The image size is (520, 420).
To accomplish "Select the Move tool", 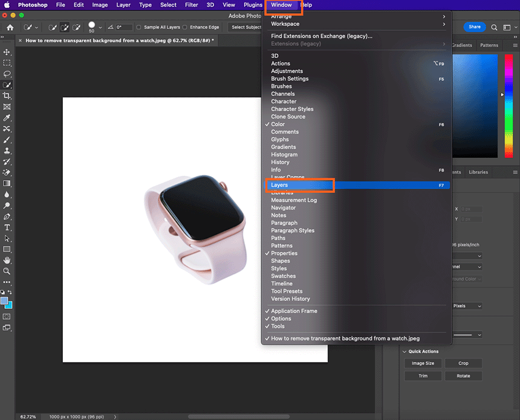I will point(7,52).
